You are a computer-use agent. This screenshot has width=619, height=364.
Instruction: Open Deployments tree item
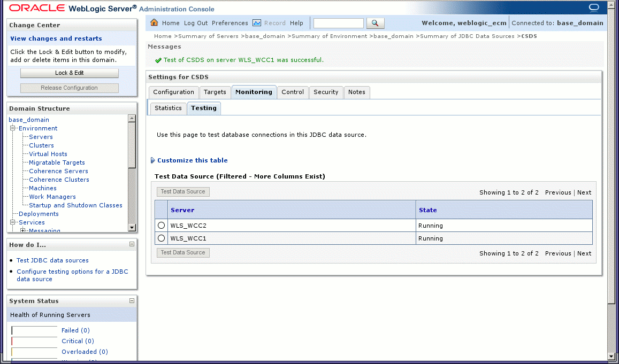(x=39, y=214)
